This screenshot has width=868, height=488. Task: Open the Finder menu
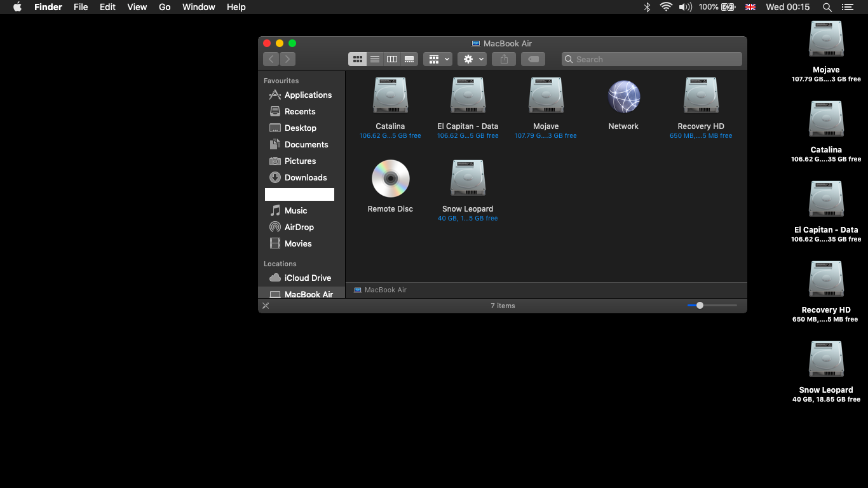pos(48,7)
